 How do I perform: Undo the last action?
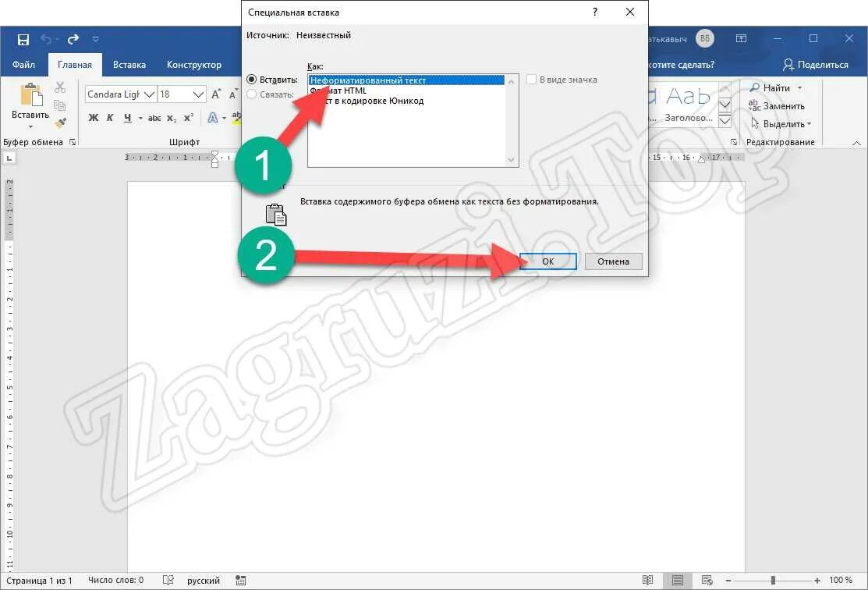click(x=46, y=39)
